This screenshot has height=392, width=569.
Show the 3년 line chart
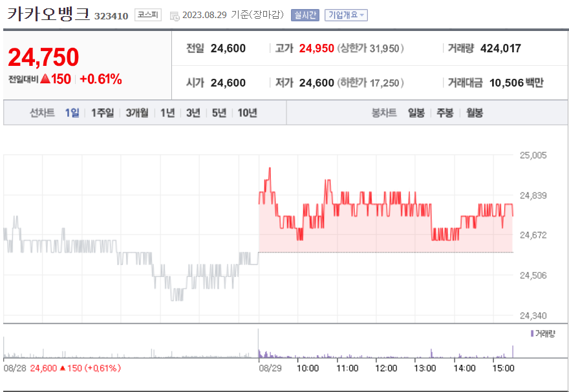[x=193, y=112]
